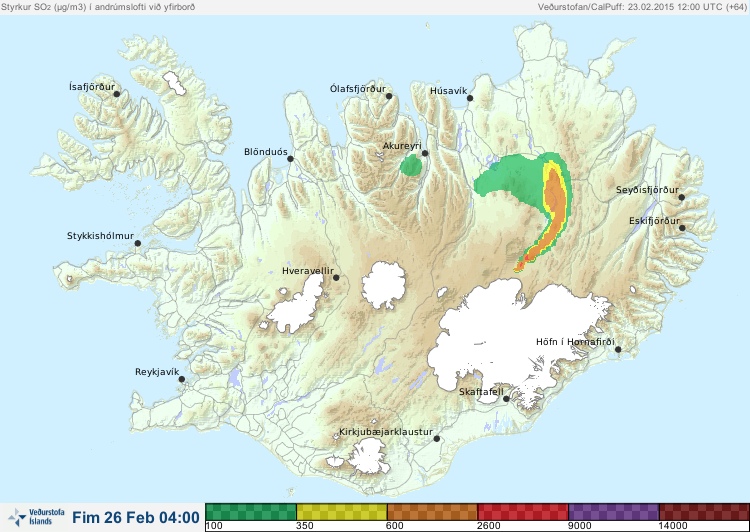Click the Veðurstofa Íslands logo
Image resolution: width=750 pixels, height=532 pixels.
coord(37,517)
